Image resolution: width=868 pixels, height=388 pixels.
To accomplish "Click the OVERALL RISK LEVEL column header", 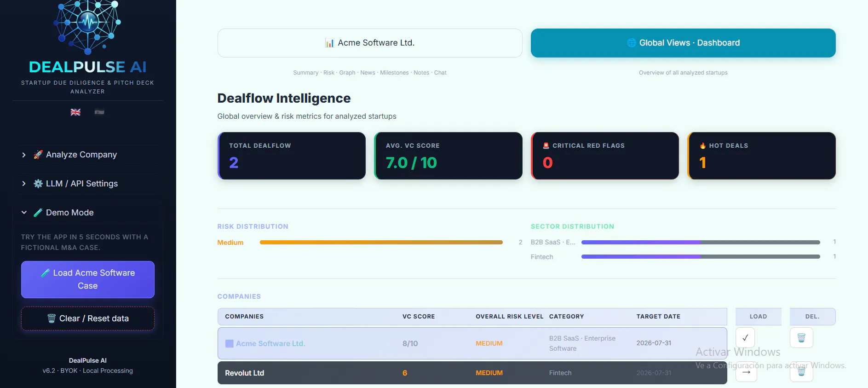I will click(510, 317).
